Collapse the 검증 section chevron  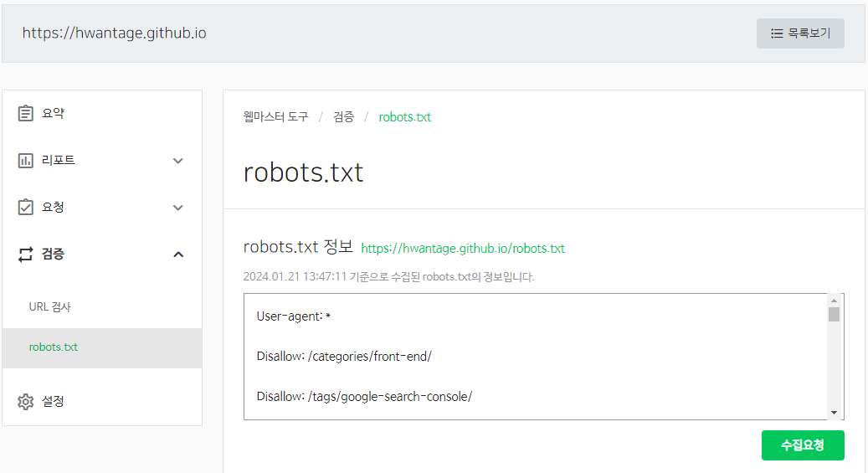click(x=177, y=254)
